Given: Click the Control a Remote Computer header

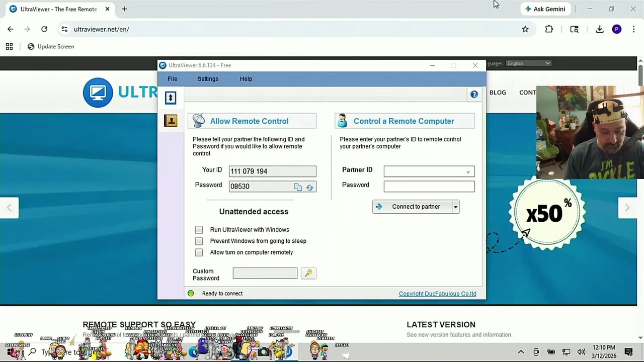Looking at the screenshot, I should coord(405,121).
